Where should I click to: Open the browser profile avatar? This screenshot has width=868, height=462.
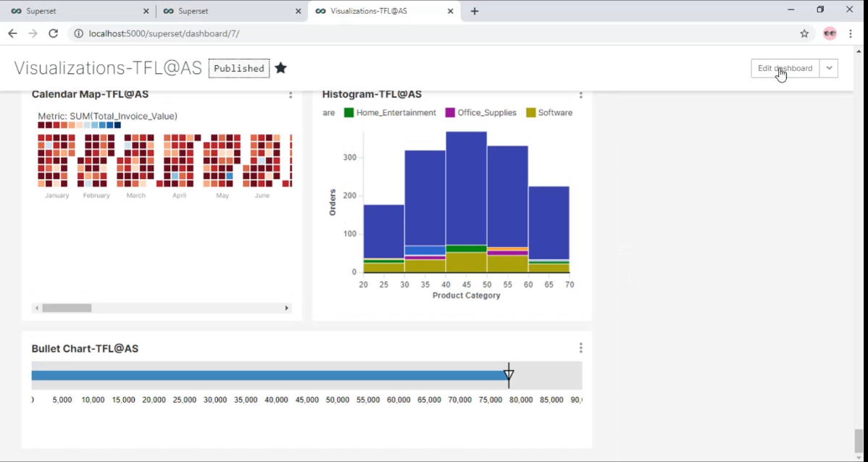(829, 33)
